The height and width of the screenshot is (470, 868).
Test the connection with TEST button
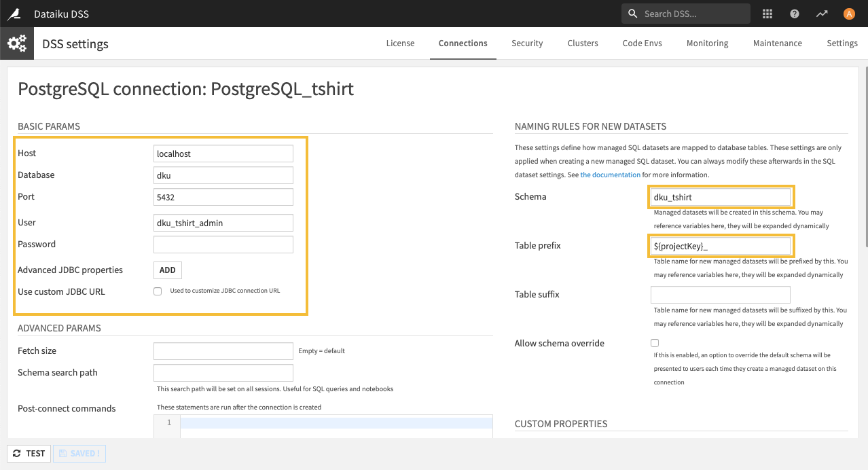[x=29, y=453]
